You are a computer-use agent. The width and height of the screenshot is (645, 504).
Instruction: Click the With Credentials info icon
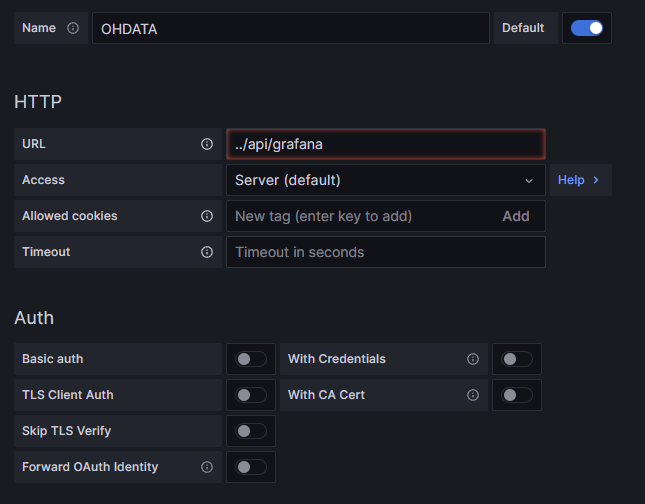coord(473,359)
